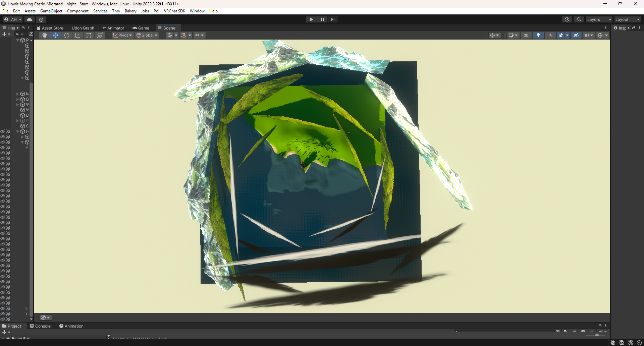Toggle the Inspector panel lock
The width and height of the screenshot is (644, 346).
point(634,28)
